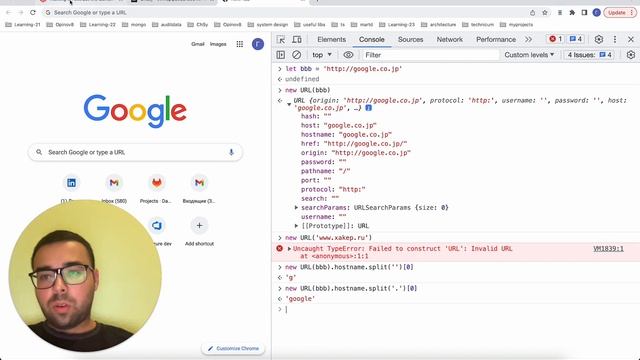Open Google account avatar on page
Screen dimensions: 640x360
pyautogui.click(x=258, y=44)
